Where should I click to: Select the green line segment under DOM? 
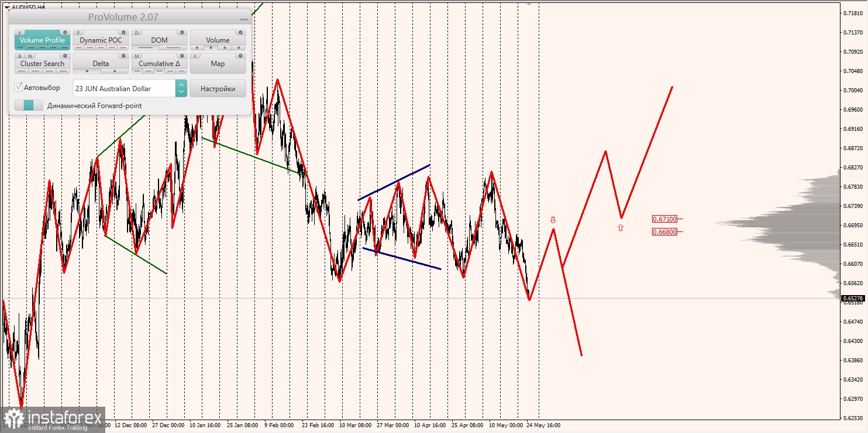click(145, 48)
